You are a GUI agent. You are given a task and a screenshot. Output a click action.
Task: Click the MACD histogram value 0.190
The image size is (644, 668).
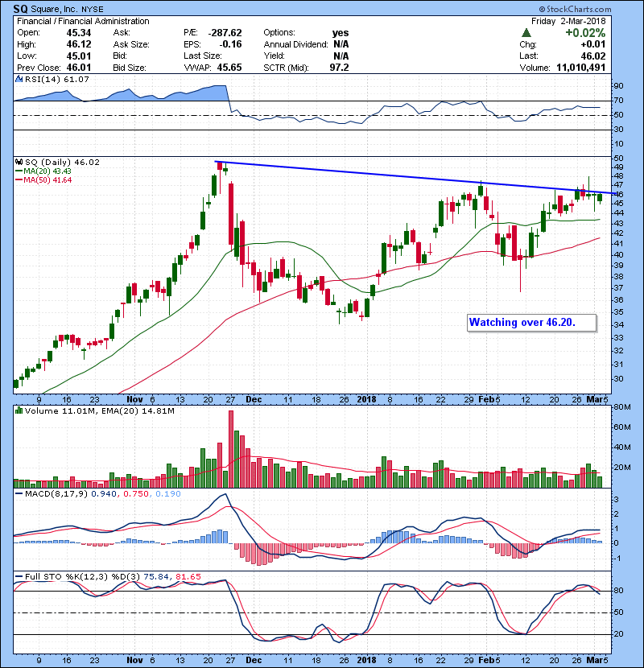tap(168, 494)
